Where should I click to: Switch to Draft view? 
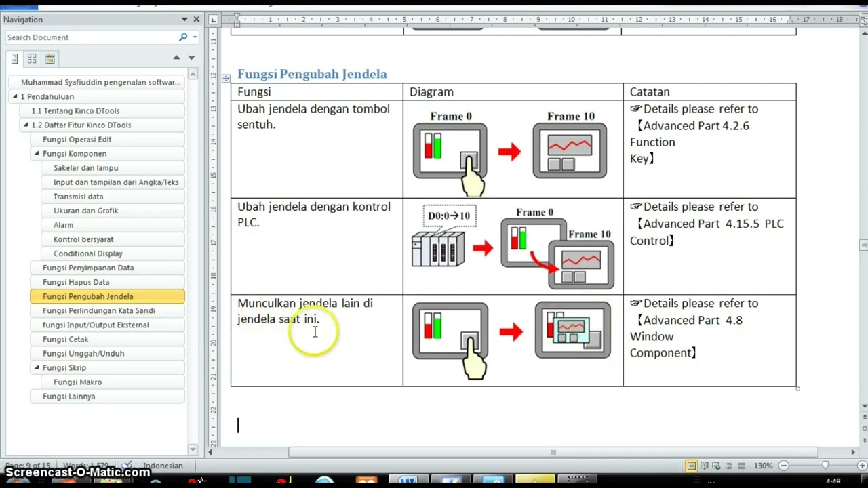coord(741,466)
